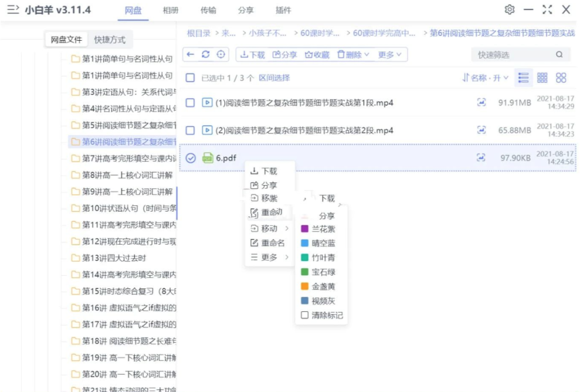Check the box for the 第1段.mp4 file
The image size is (587, 392).
(190, 102)
